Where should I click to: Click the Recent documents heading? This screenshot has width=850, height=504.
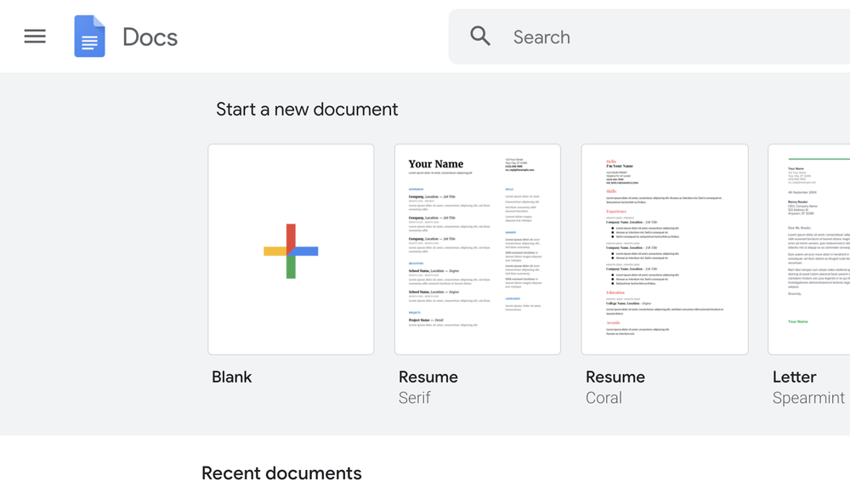(281, 473)
